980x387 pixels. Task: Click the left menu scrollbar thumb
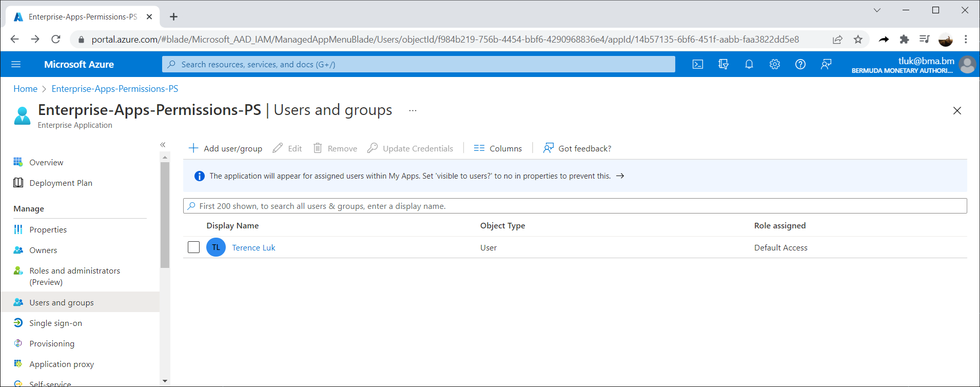pos(165,215)
